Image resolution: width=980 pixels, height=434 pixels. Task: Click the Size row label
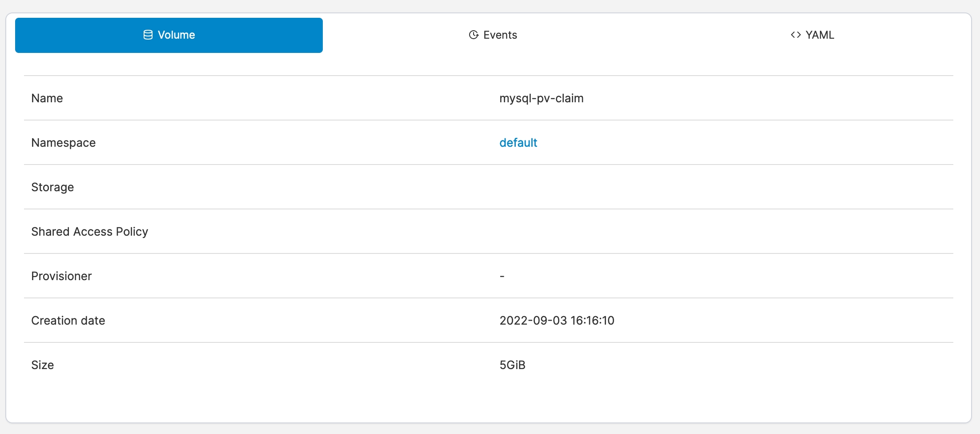[43, 365]
